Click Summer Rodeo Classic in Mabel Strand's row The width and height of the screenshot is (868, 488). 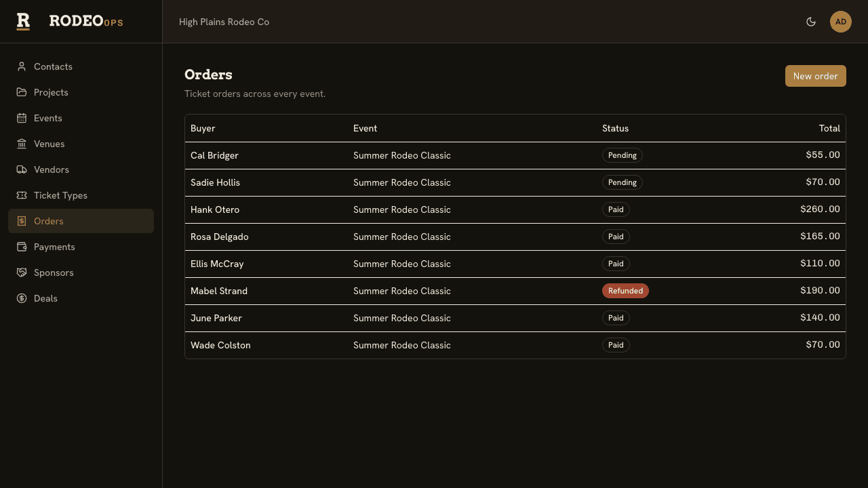(x=402, y=291)
